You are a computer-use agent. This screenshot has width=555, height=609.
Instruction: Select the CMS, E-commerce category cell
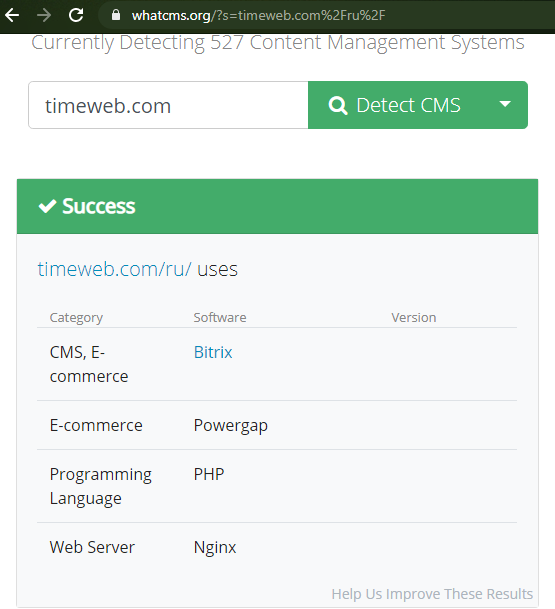coord(89,364)
